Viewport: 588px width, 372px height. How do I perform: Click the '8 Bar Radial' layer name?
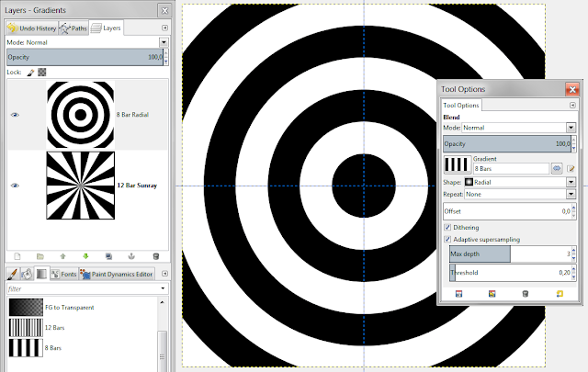point(132,115)
